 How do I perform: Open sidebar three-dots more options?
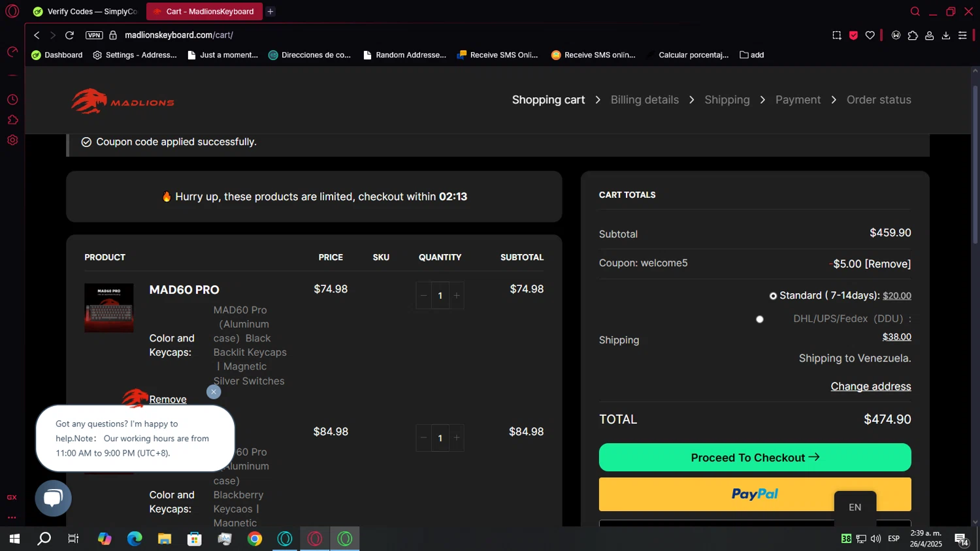[x=12, y=518]
